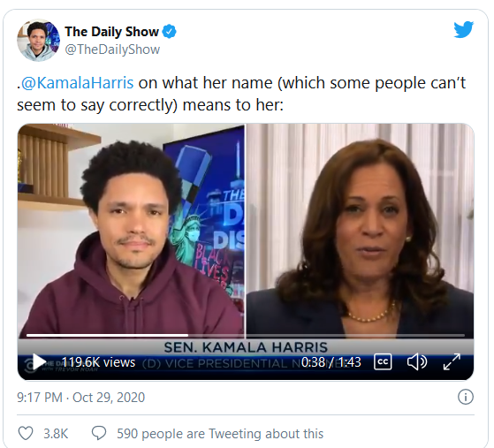
Task: Click the Twitter bird logo
Action: pos(463,30)
